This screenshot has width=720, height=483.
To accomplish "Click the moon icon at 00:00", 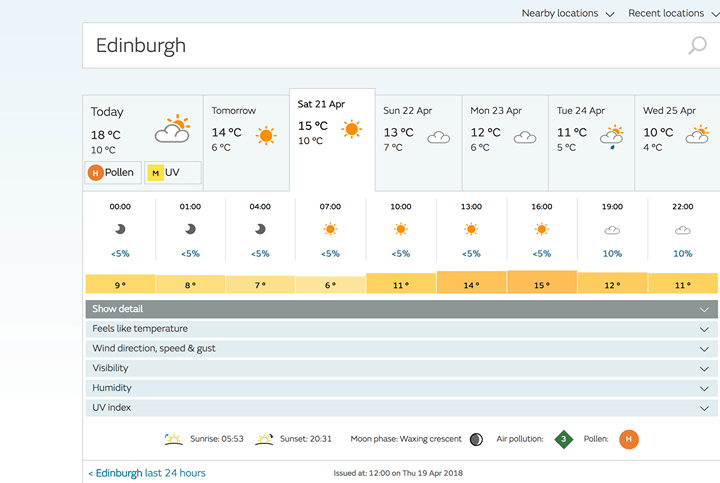I will pyautogui.click(x=120, y=229).
